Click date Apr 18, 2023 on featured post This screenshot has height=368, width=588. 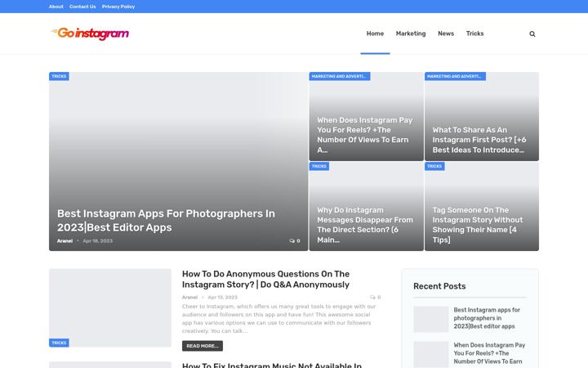pos(97,240)
